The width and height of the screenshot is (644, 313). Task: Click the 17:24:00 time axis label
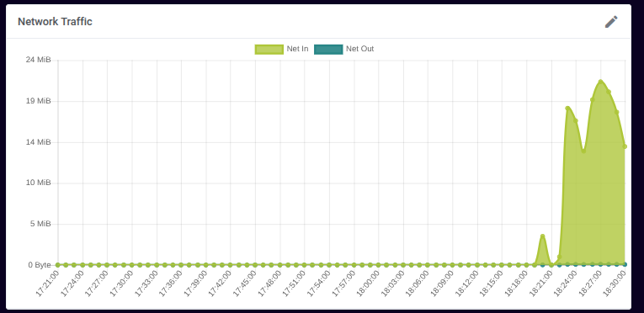point(72,284)
